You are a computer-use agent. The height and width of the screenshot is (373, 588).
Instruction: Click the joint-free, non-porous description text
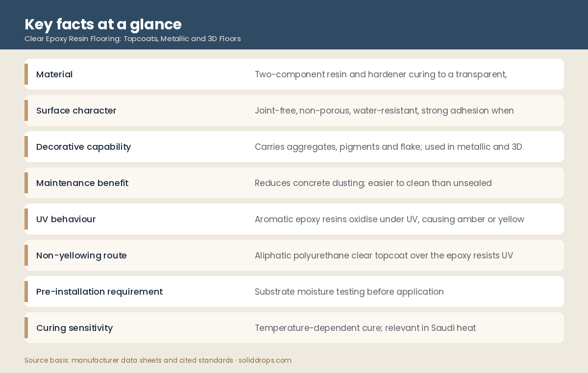(x=384, y=111)
